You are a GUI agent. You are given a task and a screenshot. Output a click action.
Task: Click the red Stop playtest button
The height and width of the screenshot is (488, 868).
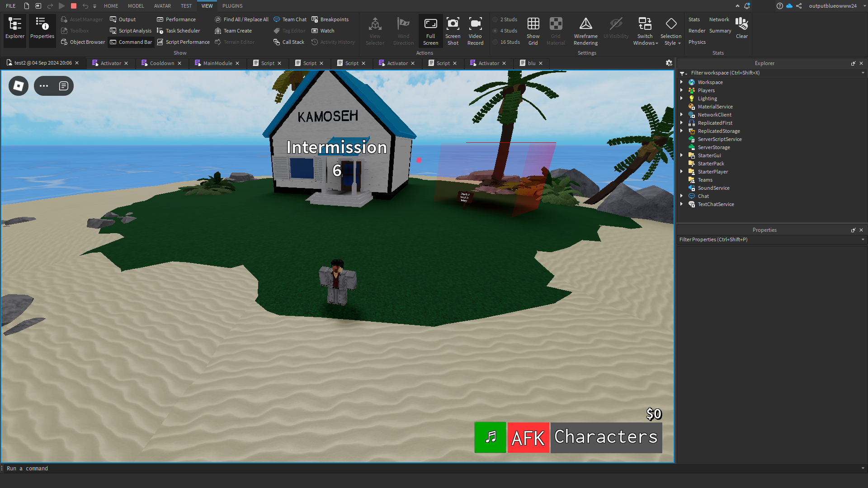74,6
